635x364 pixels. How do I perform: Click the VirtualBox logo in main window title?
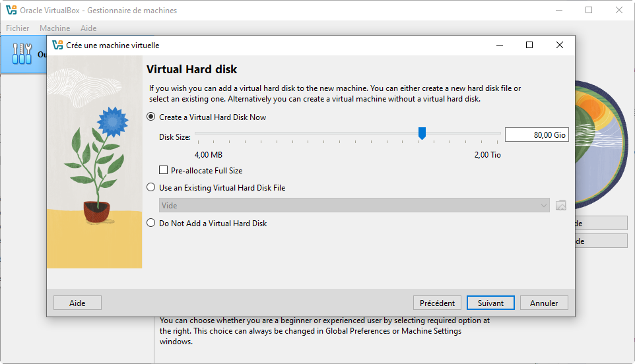coord(11,11)
